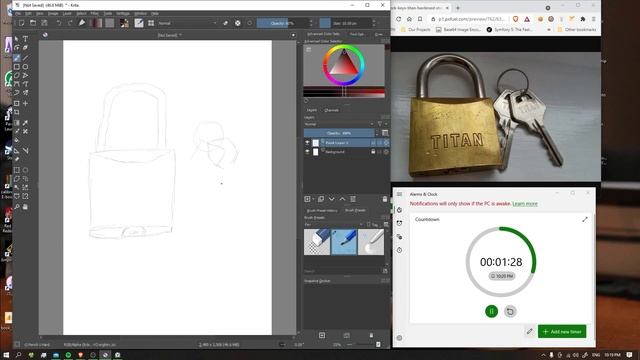The width and height of the screenshot is (640, 360).
Task: Select the Pan hand tool
Action: [x=25, y=207]
